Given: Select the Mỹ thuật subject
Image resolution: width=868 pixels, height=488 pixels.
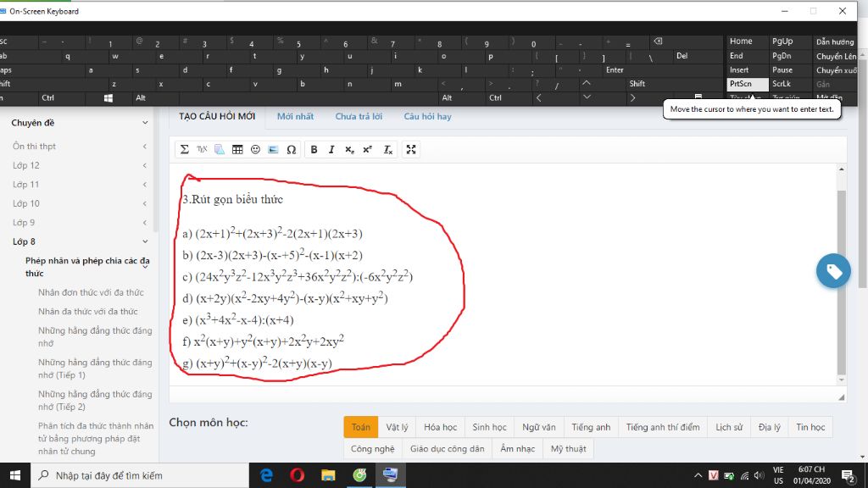Looking at the screenshot, I should [568, 449].
